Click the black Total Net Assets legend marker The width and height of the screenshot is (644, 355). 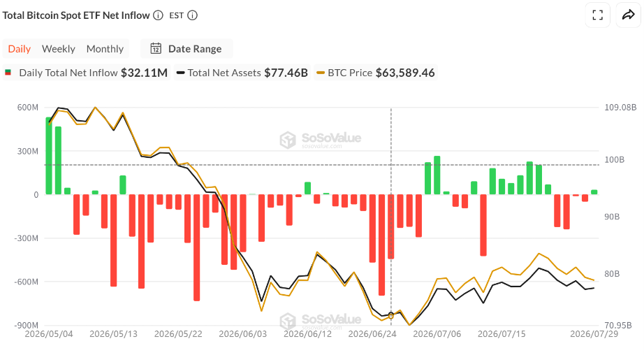180,73
